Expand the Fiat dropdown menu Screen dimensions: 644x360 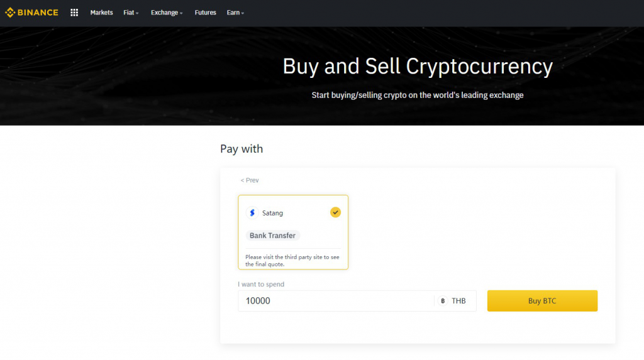tap(131, 13)
